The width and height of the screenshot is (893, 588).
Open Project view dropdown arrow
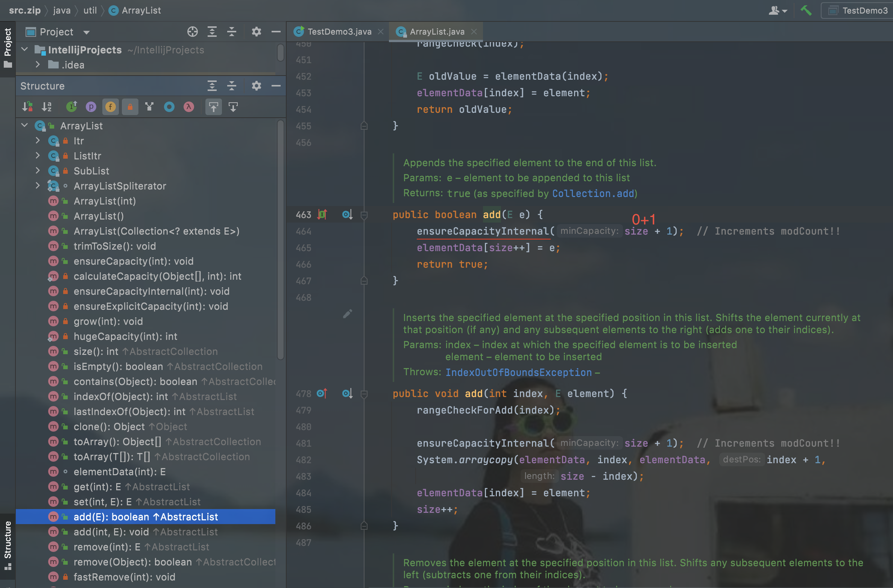coord(87,32)
